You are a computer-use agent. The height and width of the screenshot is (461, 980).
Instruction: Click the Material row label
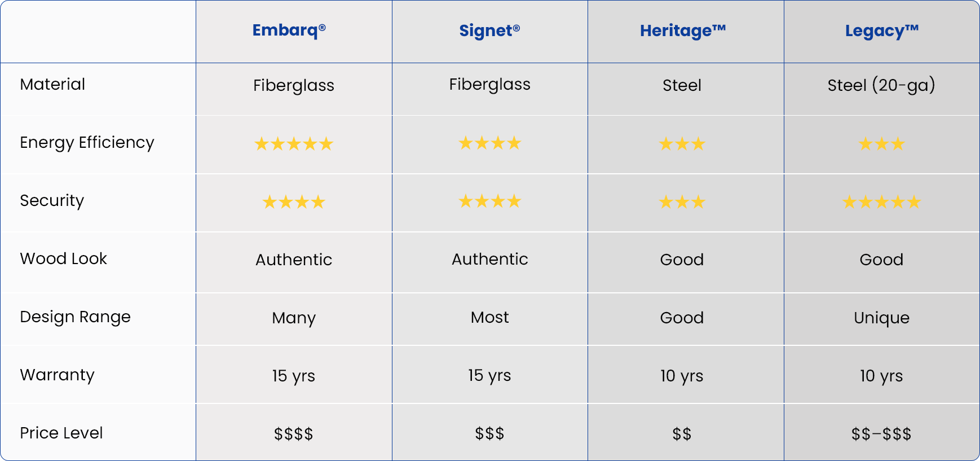[x=52, y=85]
